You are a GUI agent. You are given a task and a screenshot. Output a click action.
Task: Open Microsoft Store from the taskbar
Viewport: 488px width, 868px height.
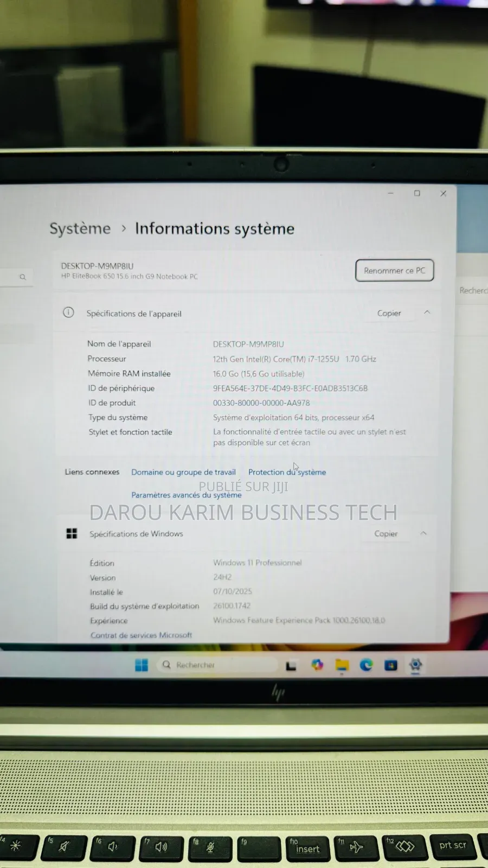click(x=391, y=665)
